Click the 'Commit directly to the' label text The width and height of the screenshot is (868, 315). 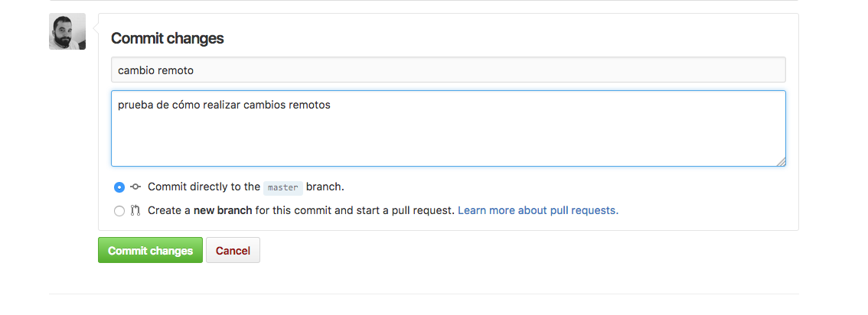204,187
